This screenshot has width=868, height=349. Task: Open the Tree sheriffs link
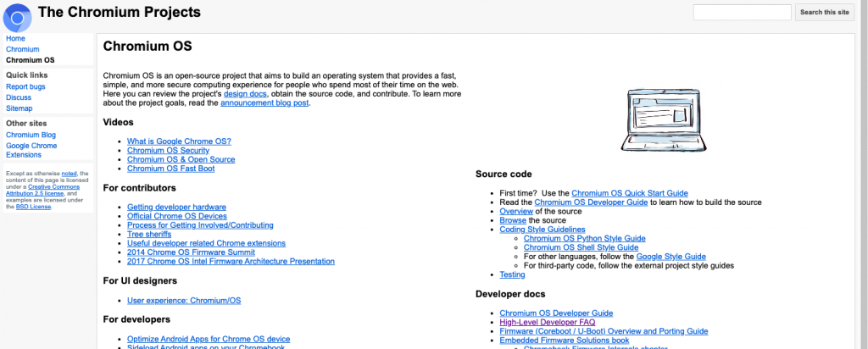[x=149, y=235]
